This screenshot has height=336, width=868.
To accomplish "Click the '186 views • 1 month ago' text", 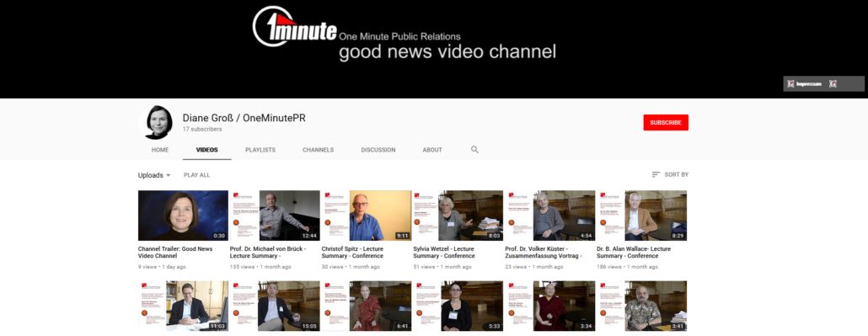I will click(627, 267).
